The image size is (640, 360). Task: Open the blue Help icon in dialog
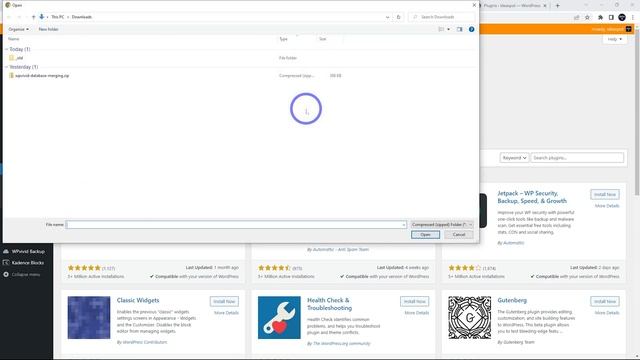click(x=471, y=29)
